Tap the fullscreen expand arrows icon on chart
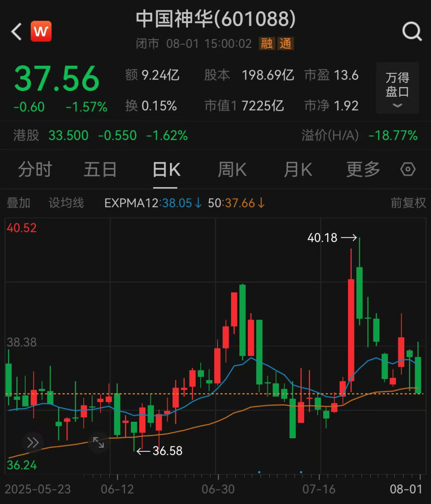431x504 pixels. tap(98, 442)
